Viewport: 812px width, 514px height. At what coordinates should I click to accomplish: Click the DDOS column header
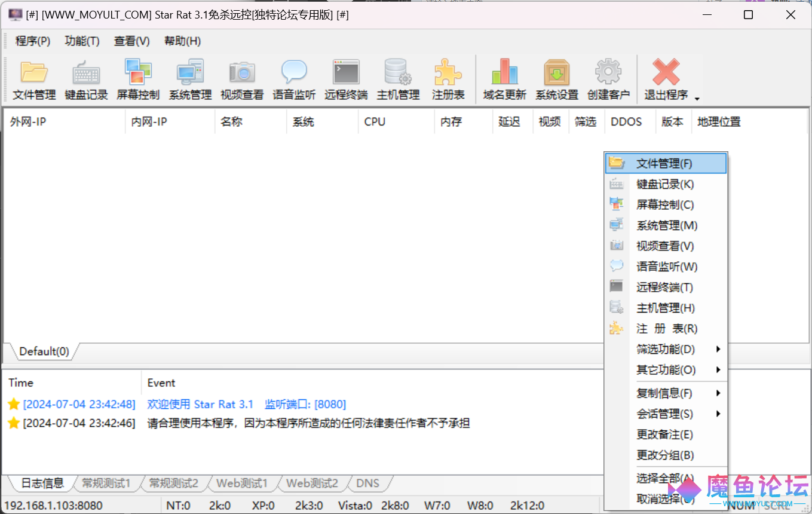(630, 121)
